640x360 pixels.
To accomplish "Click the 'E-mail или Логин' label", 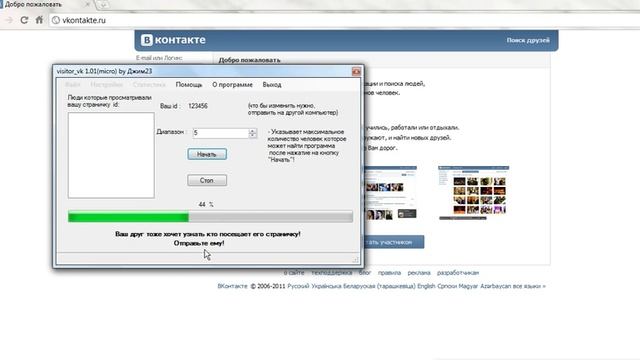I will tap(159, 58).
